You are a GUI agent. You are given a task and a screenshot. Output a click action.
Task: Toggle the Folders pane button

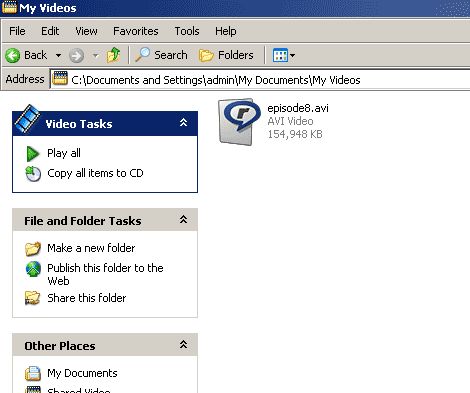[x=226, y=55]
